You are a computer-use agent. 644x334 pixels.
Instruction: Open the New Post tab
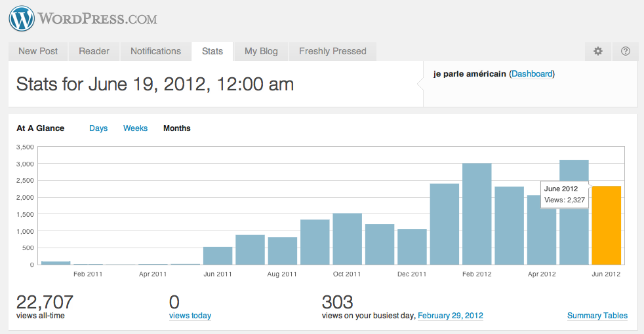[38, 51]
